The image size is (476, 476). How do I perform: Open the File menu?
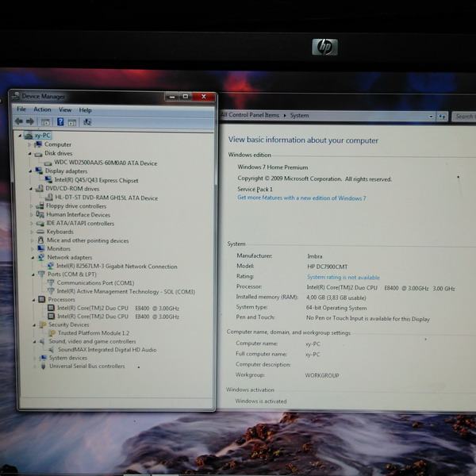[21, 109]
